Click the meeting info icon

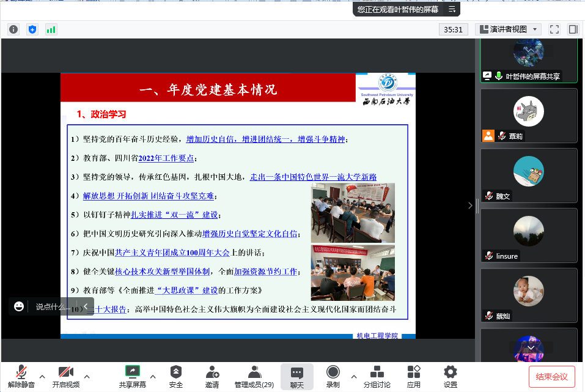click(x=13, y=29)
